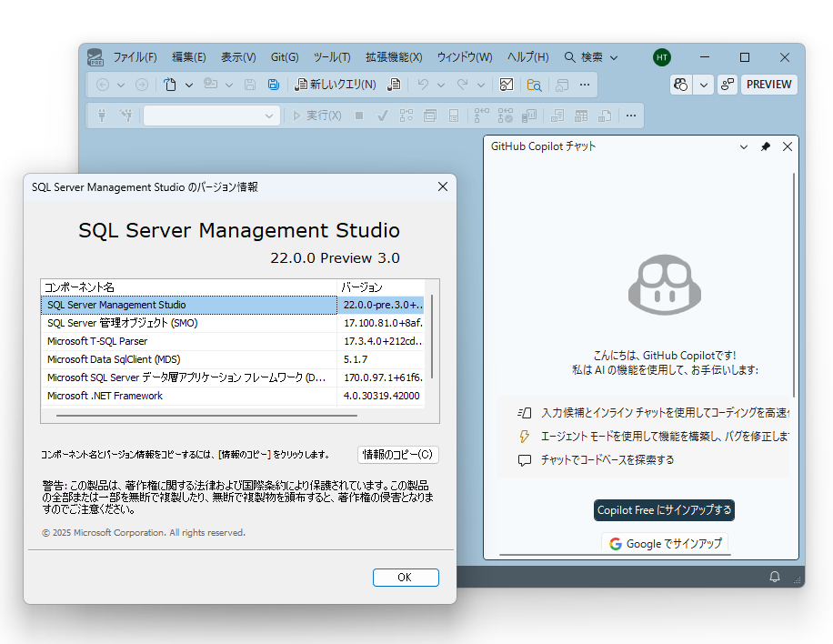Select the Save All icon on the toolbar
833x644 pixels.
273,84
